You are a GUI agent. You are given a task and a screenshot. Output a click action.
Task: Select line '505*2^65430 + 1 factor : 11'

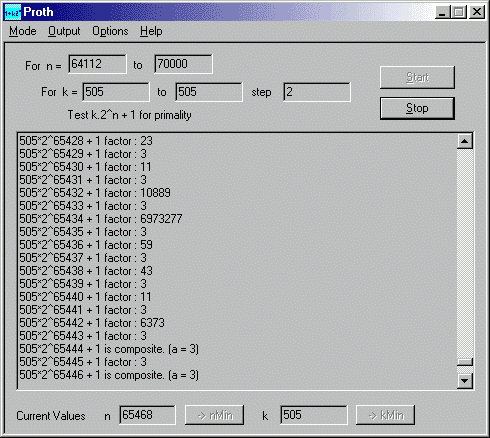85,167
